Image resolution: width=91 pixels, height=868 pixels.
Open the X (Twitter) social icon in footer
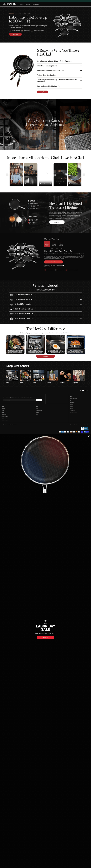point(88,391)
